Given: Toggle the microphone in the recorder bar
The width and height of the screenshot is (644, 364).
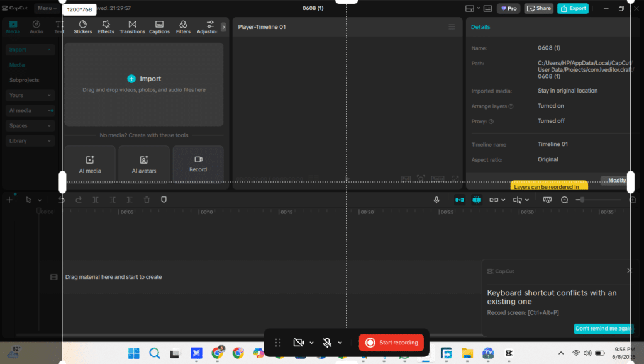Looking at the screenshot, I should [327, 343].
